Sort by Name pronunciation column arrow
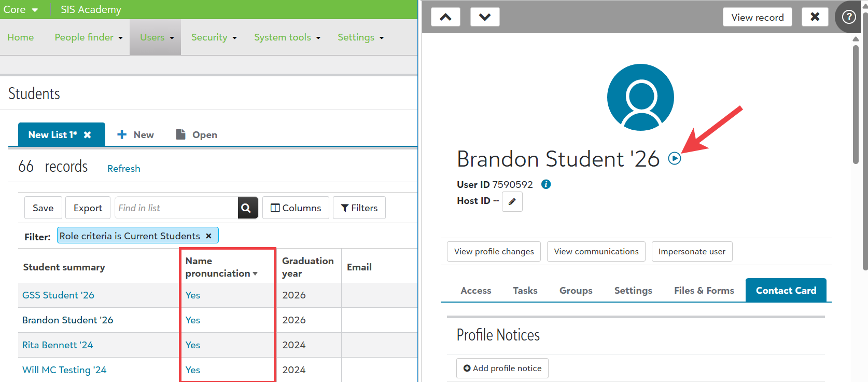868x382 pixels. coord(255,274)
